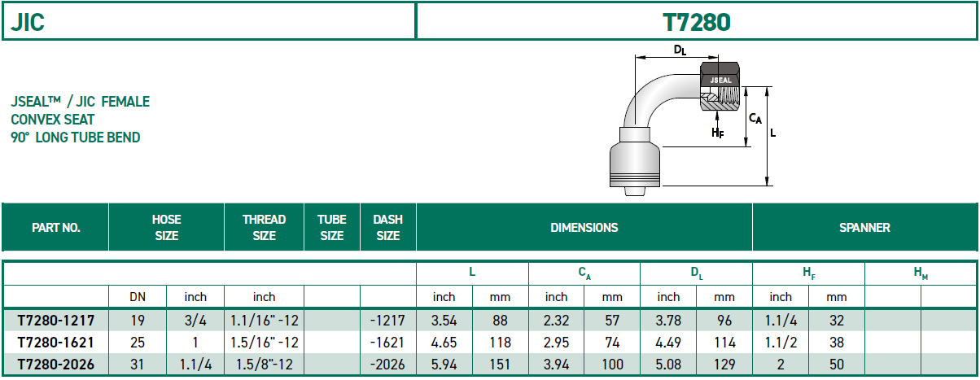
Task: Click dash size -1217
Action: 387,321
